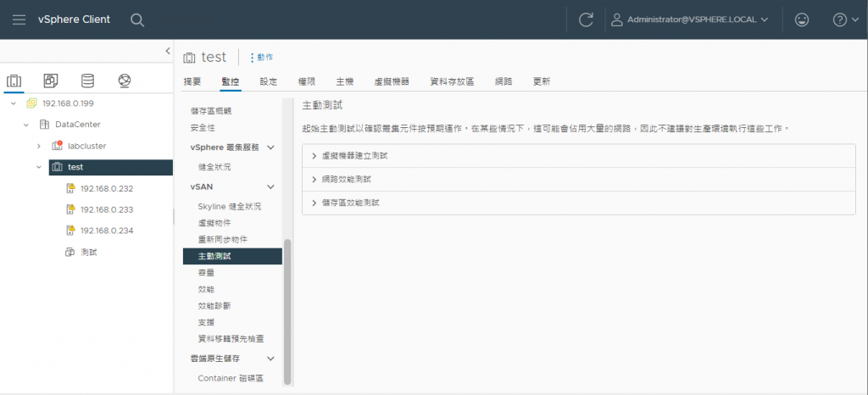
Task: Refresh the vSphere Client view
Action: tap(586, 19)
